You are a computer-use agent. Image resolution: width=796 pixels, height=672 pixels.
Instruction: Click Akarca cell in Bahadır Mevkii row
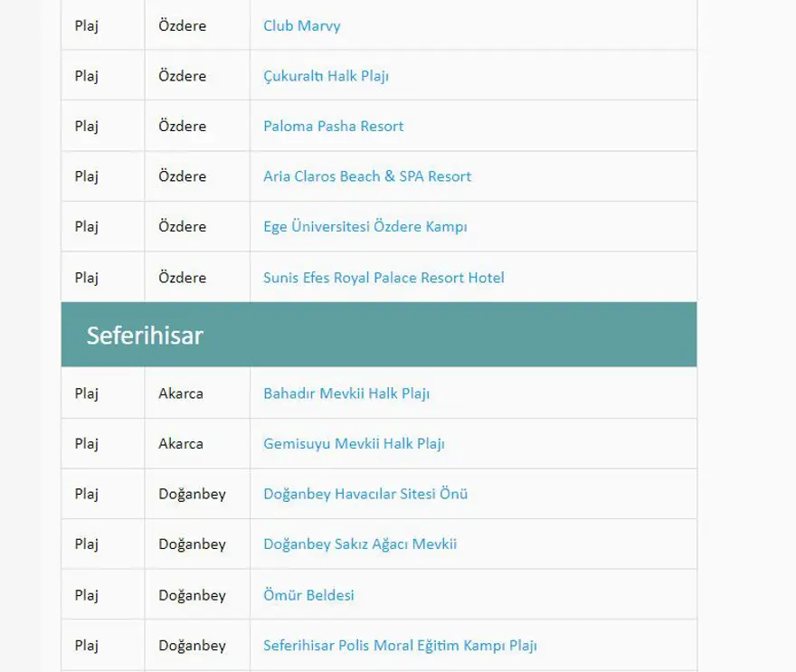181,393
